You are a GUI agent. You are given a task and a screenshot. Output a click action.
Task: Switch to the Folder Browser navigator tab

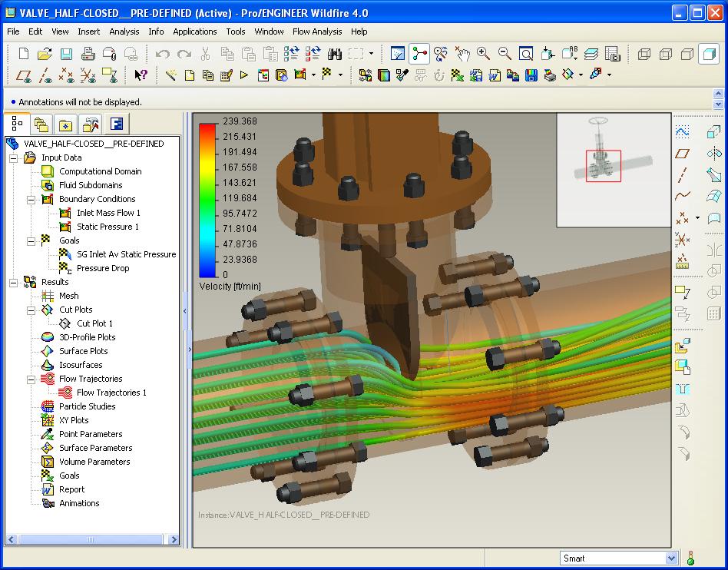41,124
